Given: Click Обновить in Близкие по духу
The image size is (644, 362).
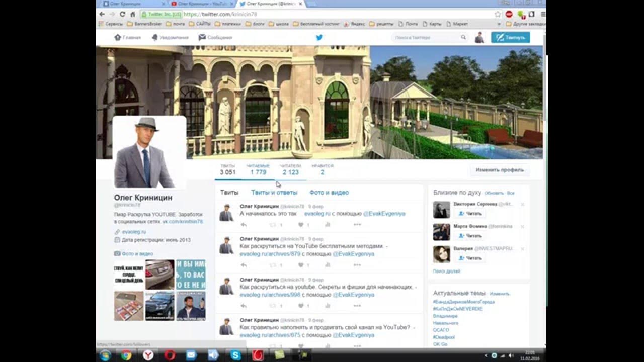Looking at the screenshot, I should [494, 193].
